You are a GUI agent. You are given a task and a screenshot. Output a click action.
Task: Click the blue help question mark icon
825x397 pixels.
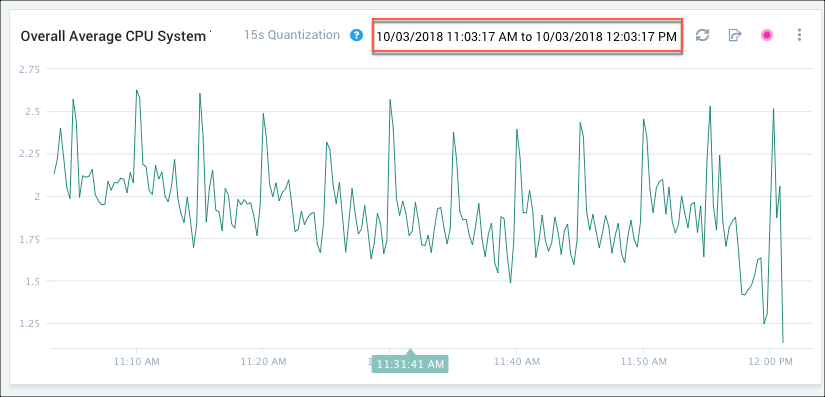357,35
